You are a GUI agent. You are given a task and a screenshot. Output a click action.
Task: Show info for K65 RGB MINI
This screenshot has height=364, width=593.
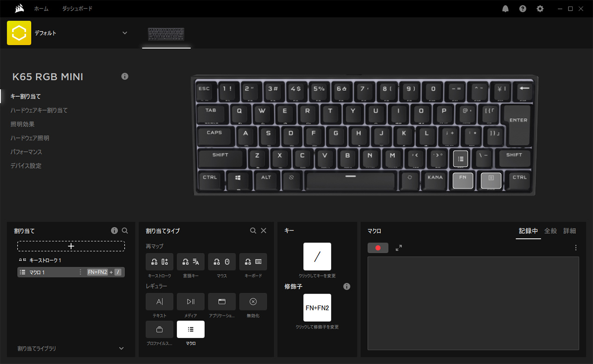pyautogui.click(x=125, y=76)
